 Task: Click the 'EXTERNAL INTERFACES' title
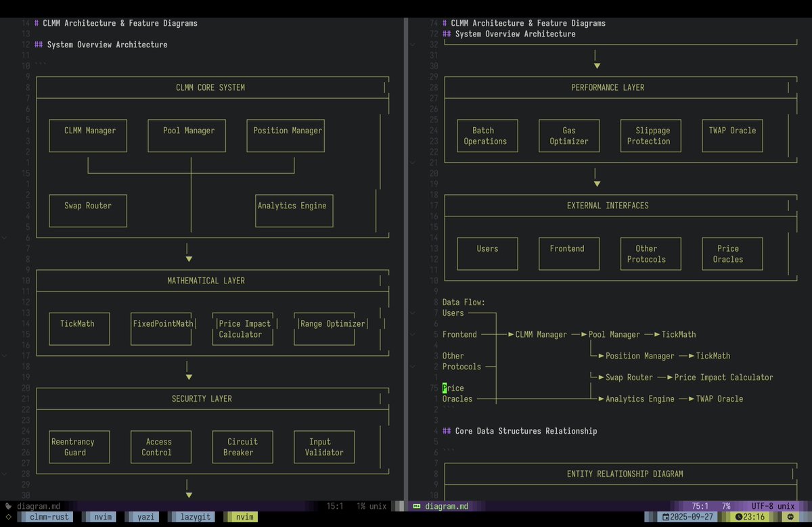608,206
